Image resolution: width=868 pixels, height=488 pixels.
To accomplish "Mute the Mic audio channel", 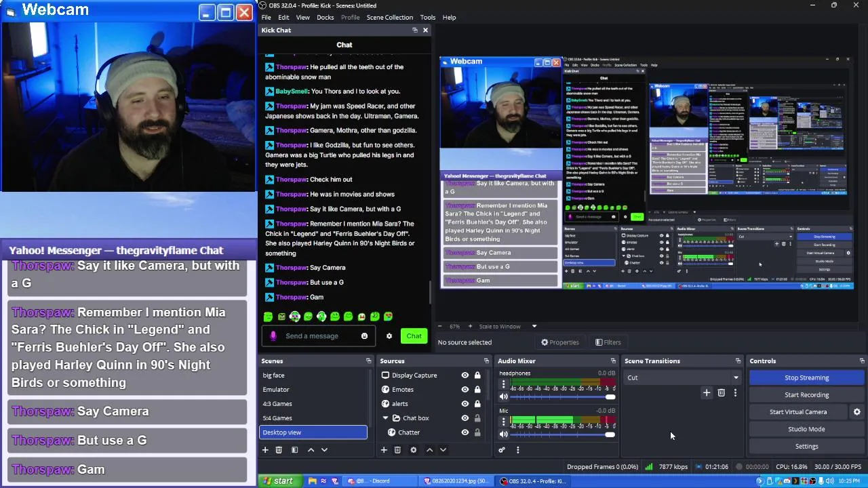I will click(x=503, y=434).
